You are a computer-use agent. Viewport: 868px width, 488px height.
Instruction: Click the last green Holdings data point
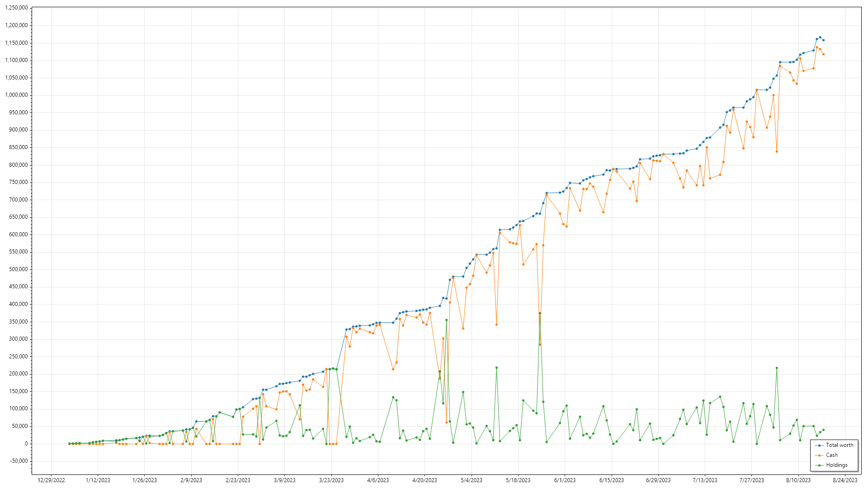point(823,430)
